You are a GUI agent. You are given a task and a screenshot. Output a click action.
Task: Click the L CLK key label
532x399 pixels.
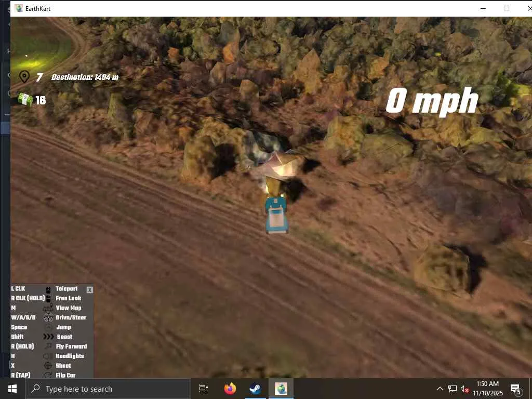18,289
